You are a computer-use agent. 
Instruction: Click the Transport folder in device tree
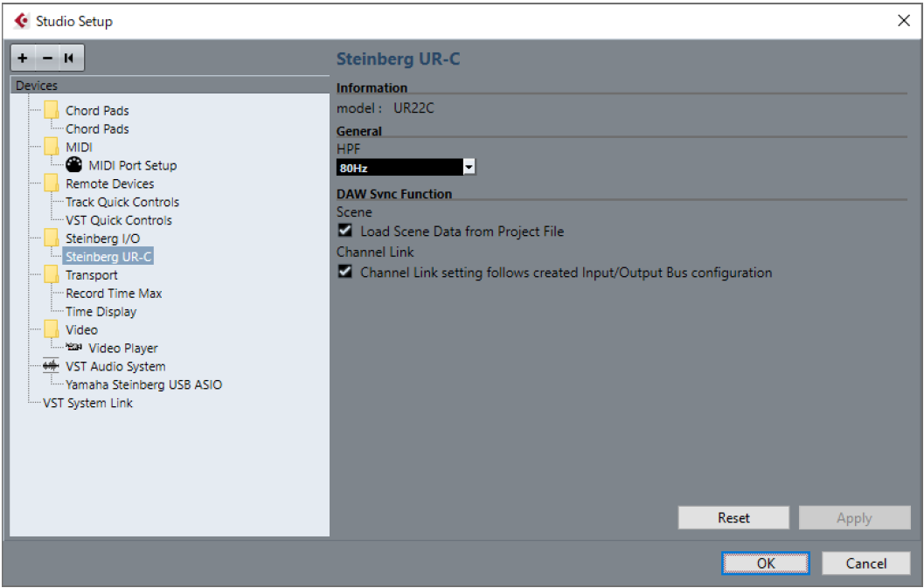click(x=91, y=275)
